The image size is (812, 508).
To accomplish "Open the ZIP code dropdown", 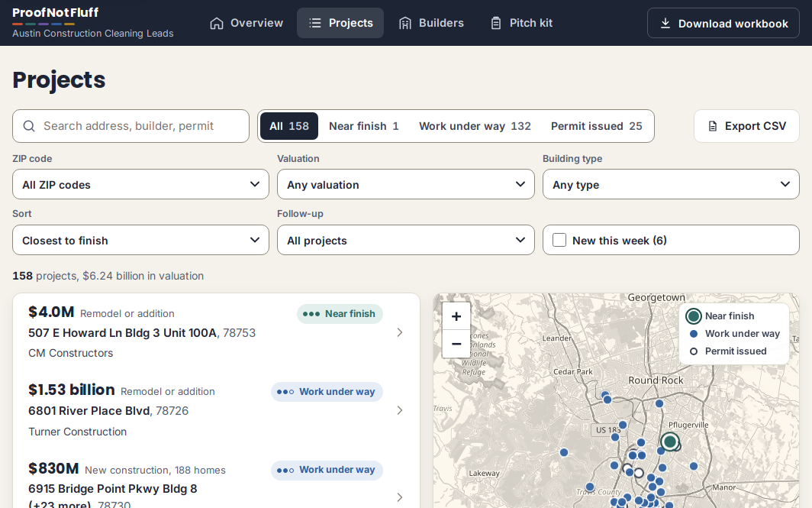I will pos(141,184).
